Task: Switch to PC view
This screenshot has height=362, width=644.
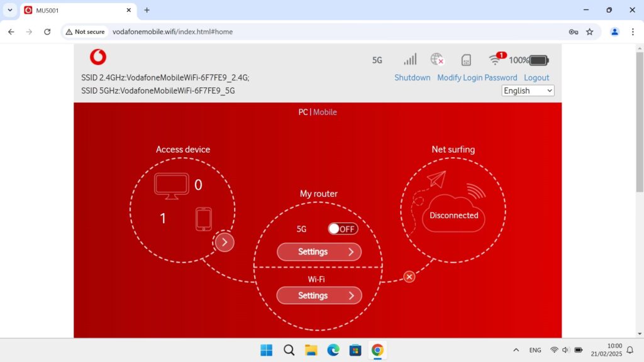Action: coord(303,112)
